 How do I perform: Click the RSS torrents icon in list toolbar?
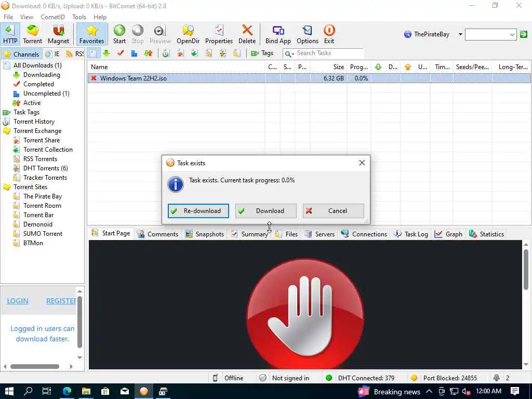tap(208, 54)
